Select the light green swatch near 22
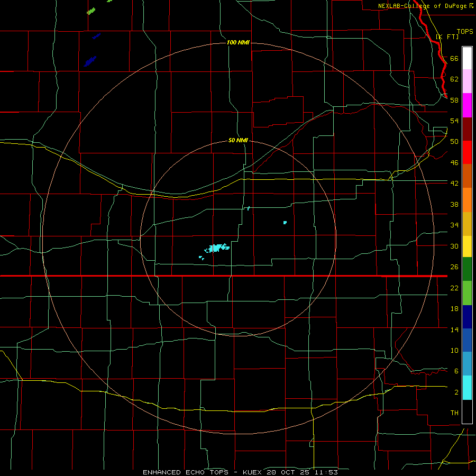This screenshot has width=476, height=476. click(x=467, y=293)
